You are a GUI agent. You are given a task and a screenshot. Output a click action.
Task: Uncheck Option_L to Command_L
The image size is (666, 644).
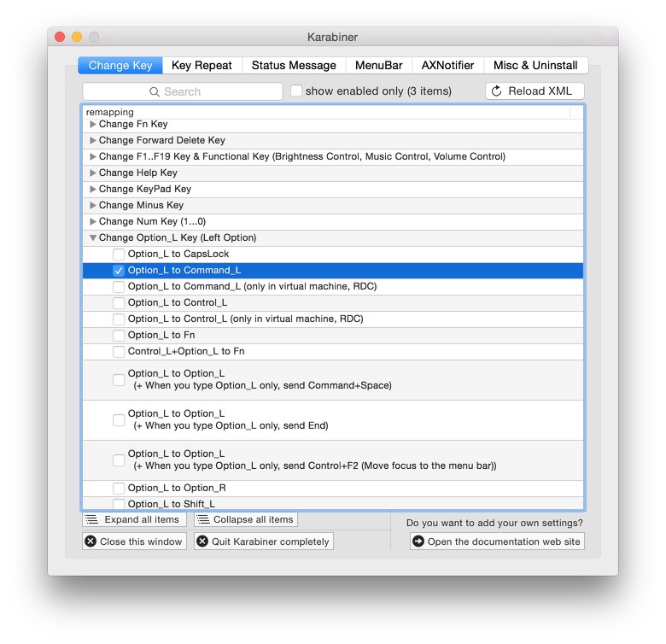click(x=119, y=271)
